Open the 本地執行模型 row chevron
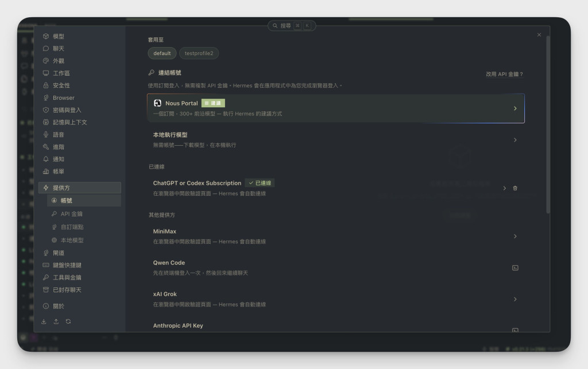The width and height of the screenshot is (588, 369). click(x=515, y=139)
